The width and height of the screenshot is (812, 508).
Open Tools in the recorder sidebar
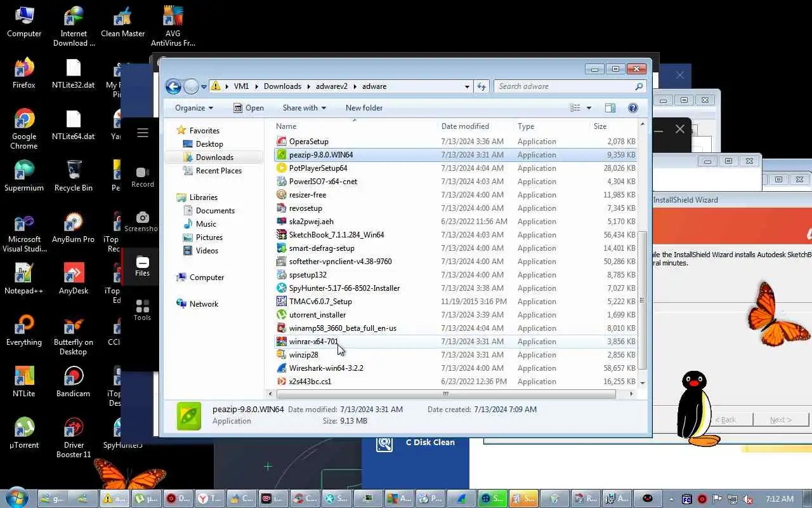click(x=143, y=310)
